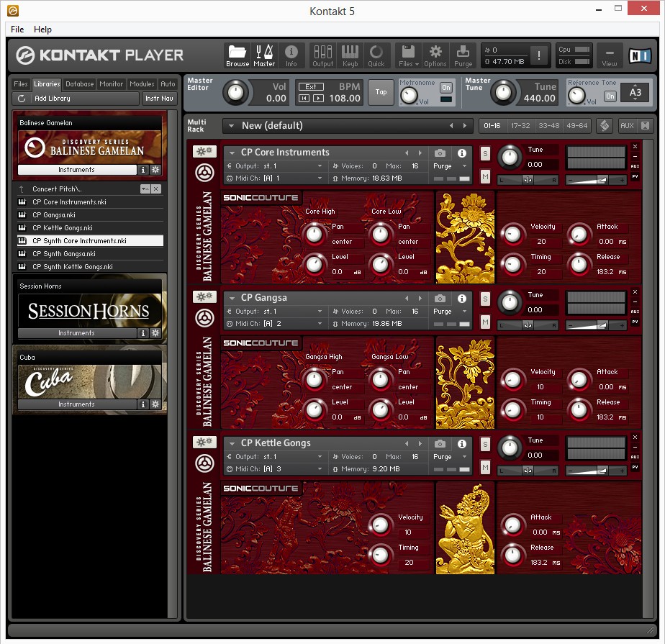665x644 pixels.
Task: Mute the CP Kettle Gongs instrument
Action: pyautogui.click(x=485, y=467)
